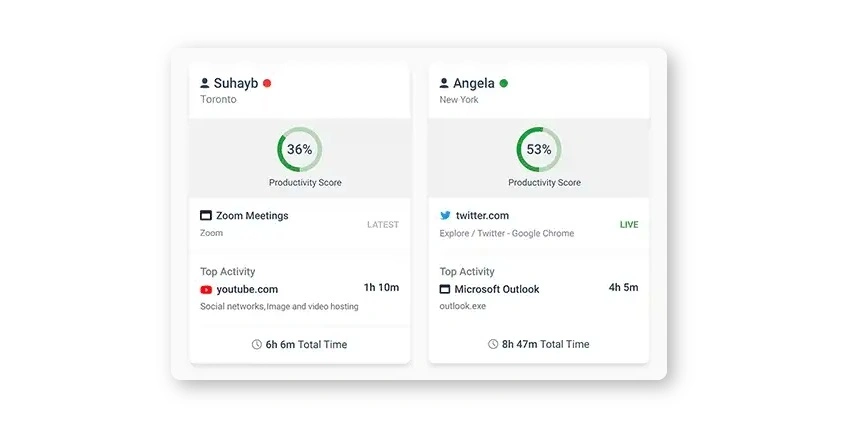
Task: Click the Zoom Meetings window icon
Action: click(206, 215)
